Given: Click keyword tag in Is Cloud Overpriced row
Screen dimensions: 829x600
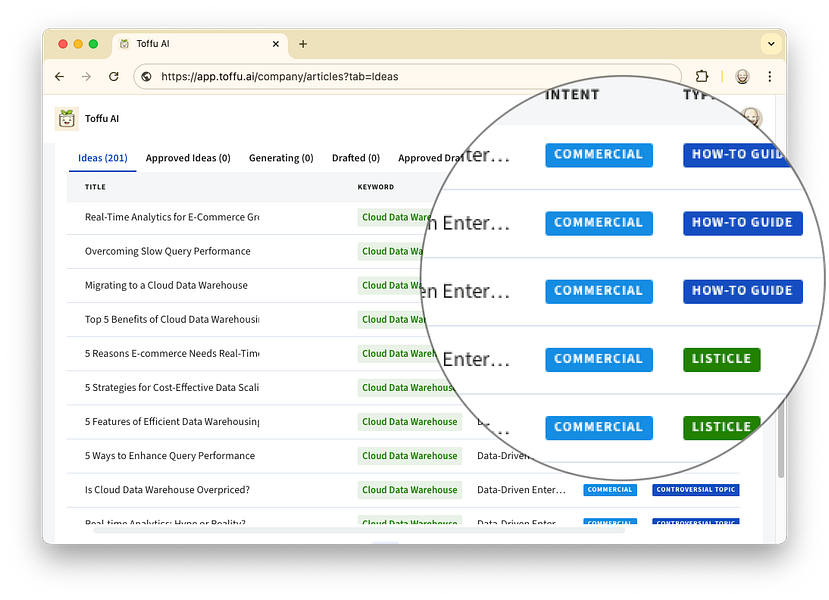Looking at the screenshot, I should point(410,490).
